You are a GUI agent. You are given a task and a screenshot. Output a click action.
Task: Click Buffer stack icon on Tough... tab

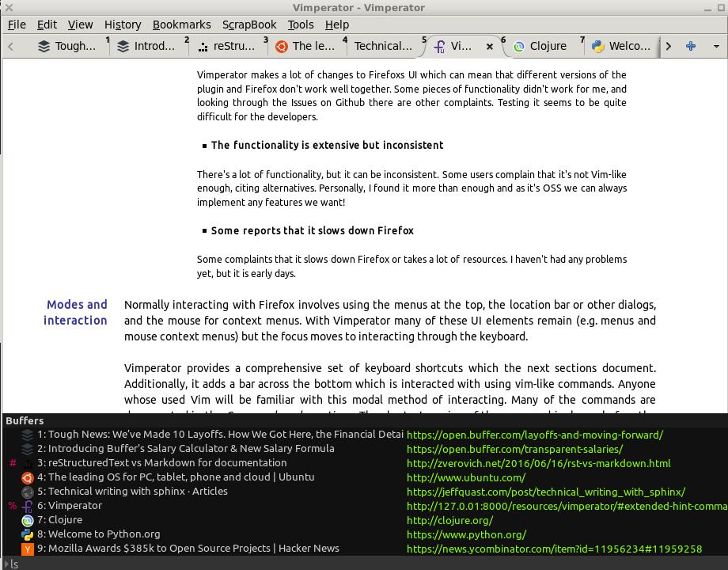(44, 46)
